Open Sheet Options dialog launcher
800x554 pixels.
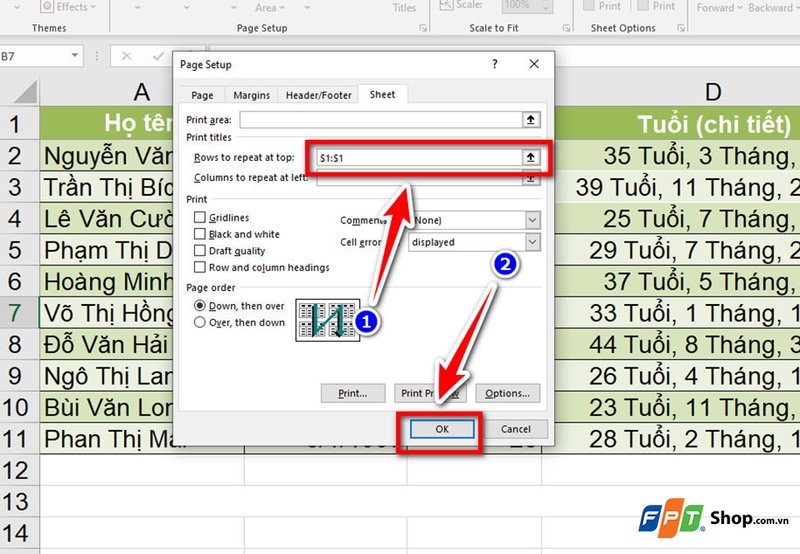681,28
